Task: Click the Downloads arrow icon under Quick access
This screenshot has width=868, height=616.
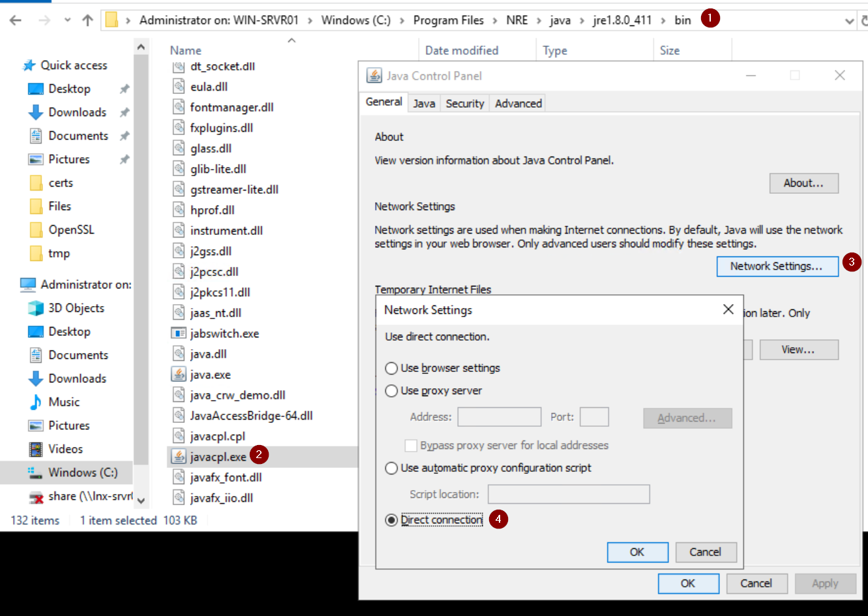Action: (36, 112)
